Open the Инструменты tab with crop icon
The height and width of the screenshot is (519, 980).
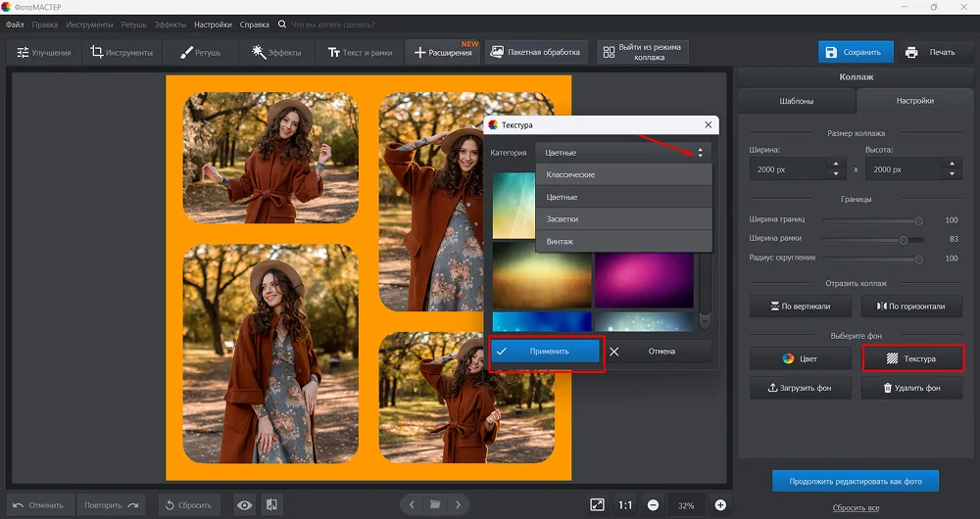[122, 53]
